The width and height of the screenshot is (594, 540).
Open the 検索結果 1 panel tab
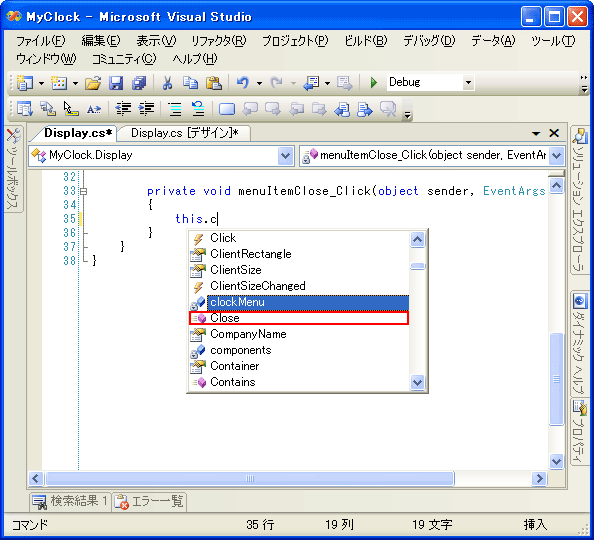click(70, 501)
